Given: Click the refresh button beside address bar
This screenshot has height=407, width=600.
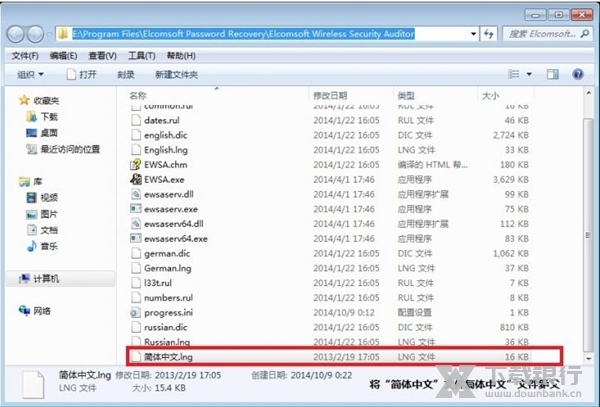Looking at the screenshot, I should tap(489, 34).
